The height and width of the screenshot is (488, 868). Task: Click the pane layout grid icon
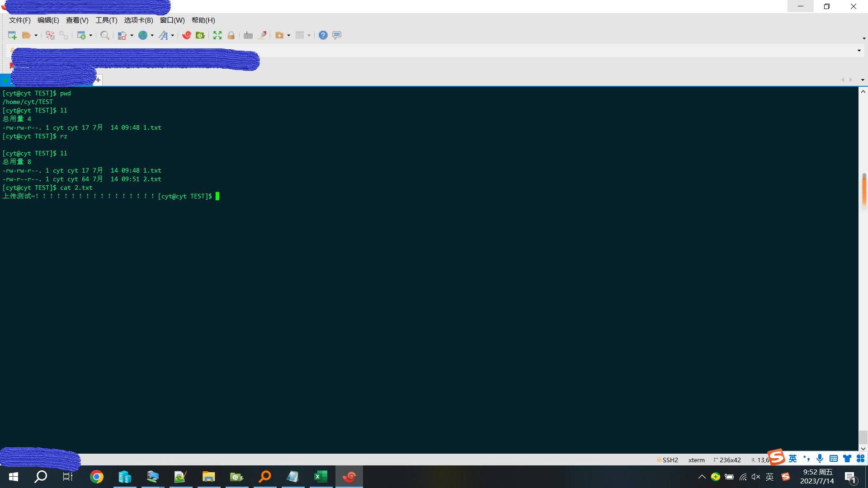[x=300, y=35]
